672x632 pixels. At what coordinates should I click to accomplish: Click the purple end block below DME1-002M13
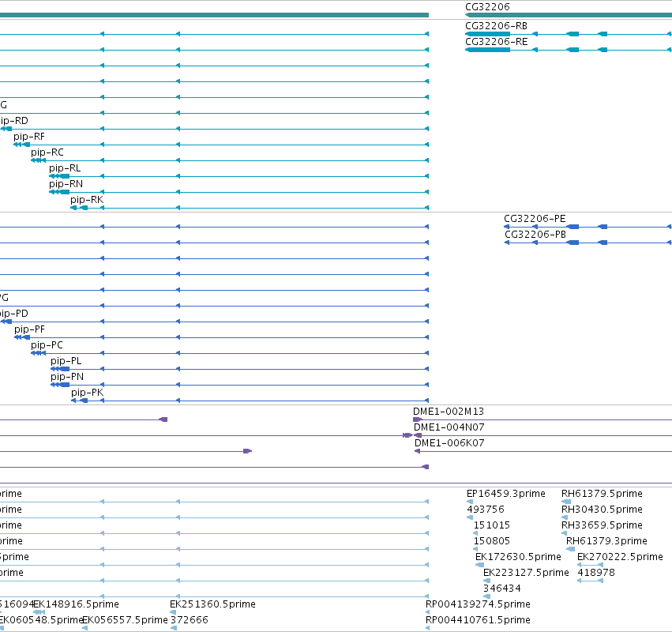tap(418, 419)
